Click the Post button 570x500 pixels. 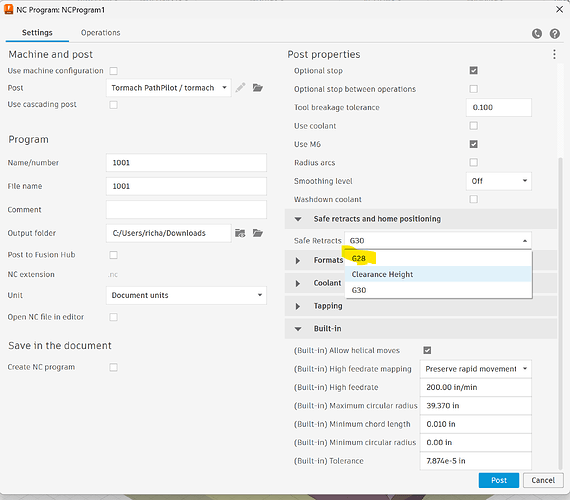[499, 480]
